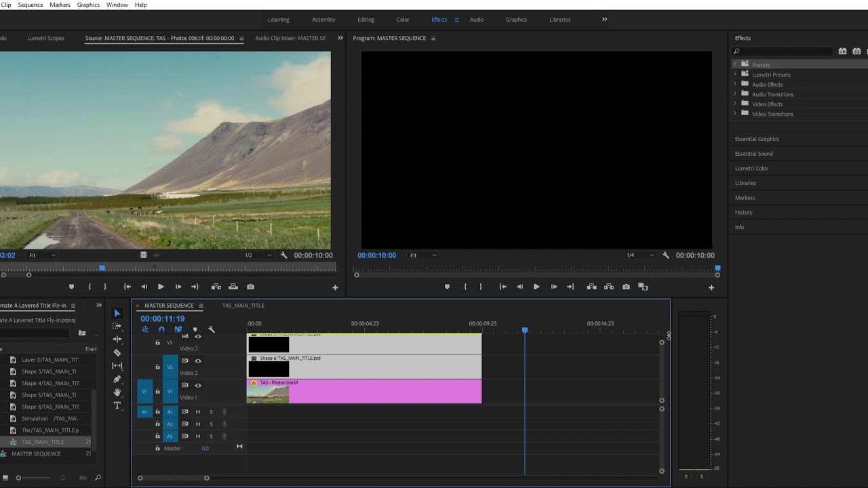Click Comparison View icon in Program monitor
Screen dimensions: 868x488
coord(643,287)
